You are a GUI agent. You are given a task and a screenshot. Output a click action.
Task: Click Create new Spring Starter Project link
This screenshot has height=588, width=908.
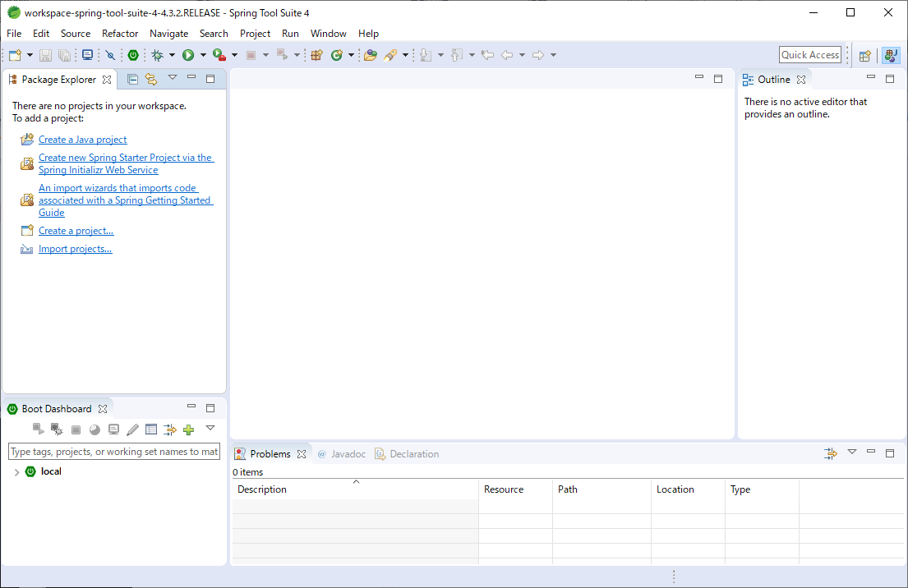pos(127,163)
